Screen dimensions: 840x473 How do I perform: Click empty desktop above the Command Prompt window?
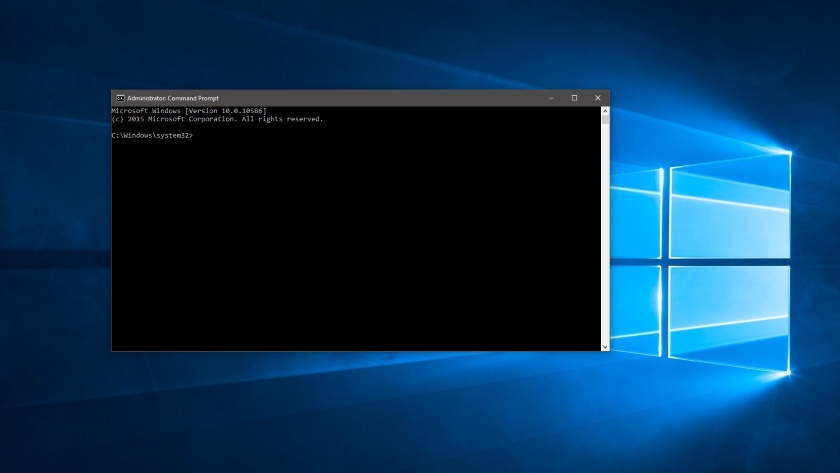(x=350, y=45)
